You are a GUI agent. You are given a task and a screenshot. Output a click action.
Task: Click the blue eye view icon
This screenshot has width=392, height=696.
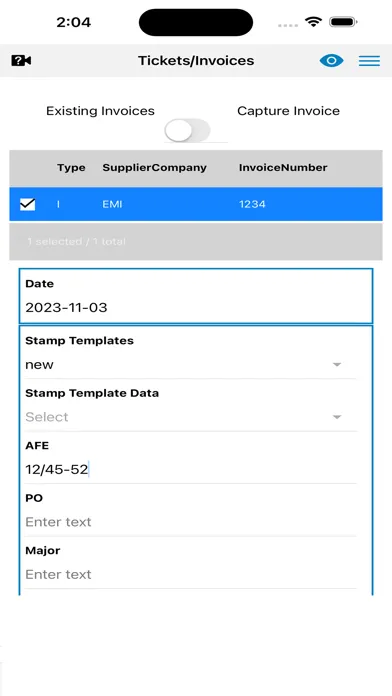331,60
